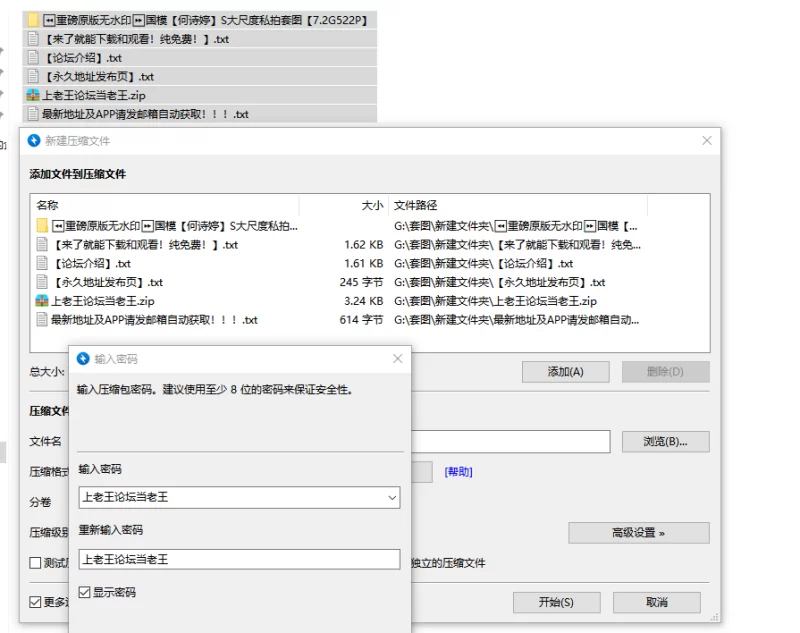
Task: Select 【永久地址发布页】.txt in explorer list
Action: point(199,77)
